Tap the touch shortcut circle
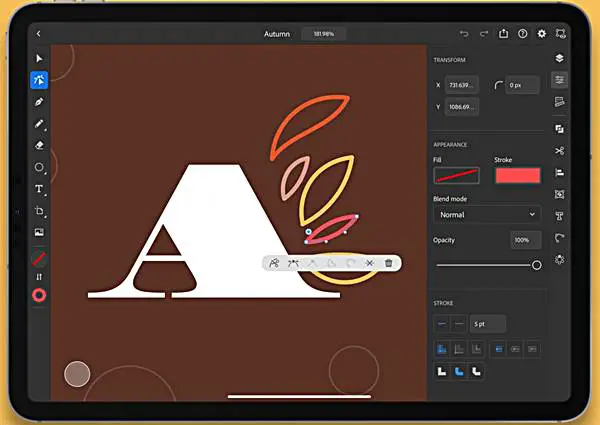The height and width of the screenshot is (425, 600). point(77,374)
